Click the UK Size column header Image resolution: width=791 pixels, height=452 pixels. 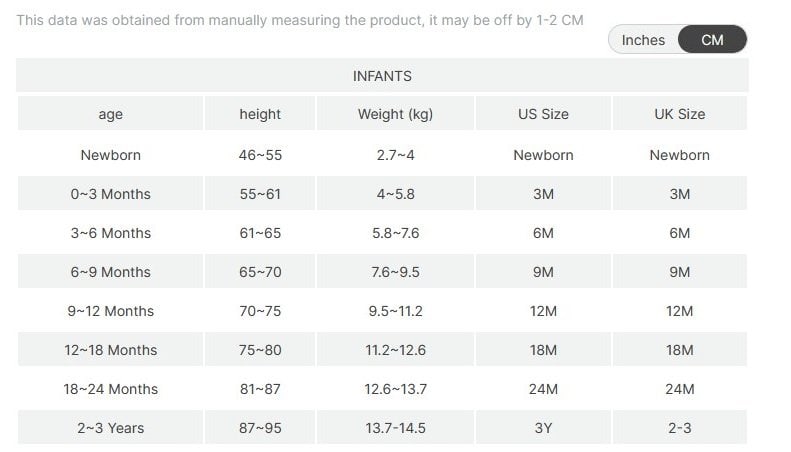pyautogui.click(x=679, y=114)
